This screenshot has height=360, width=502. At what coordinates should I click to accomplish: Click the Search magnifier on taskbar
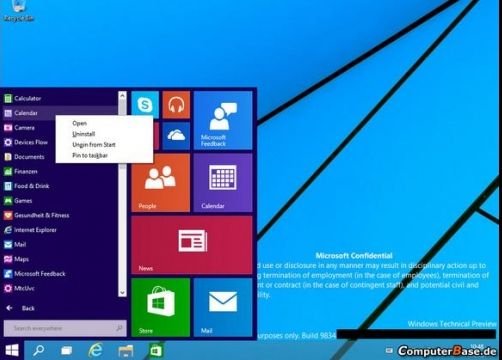click(x=39, y=350)
